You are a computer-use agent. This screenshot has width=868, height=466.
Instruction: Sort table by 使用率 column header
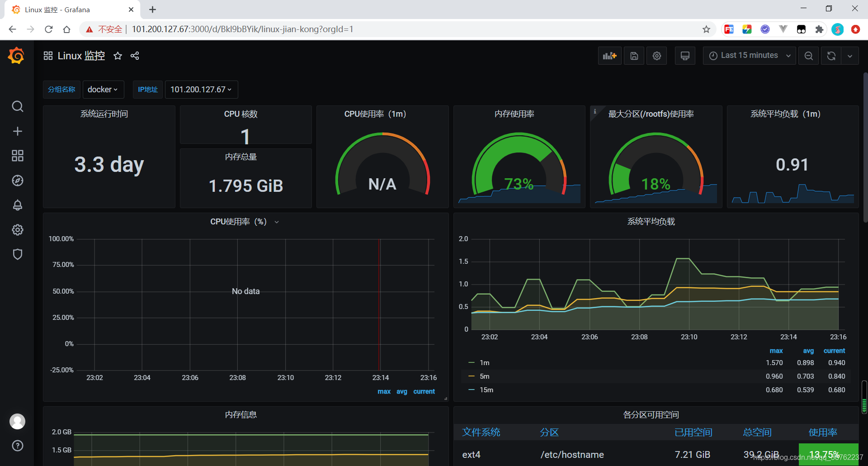[823, 432]
